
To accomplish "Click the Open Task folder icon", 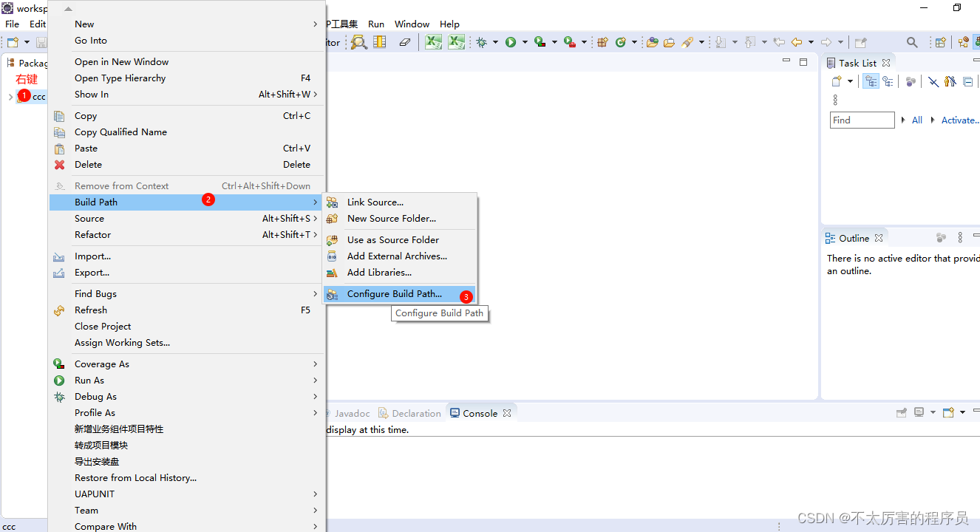I will [x=670, y=42].
